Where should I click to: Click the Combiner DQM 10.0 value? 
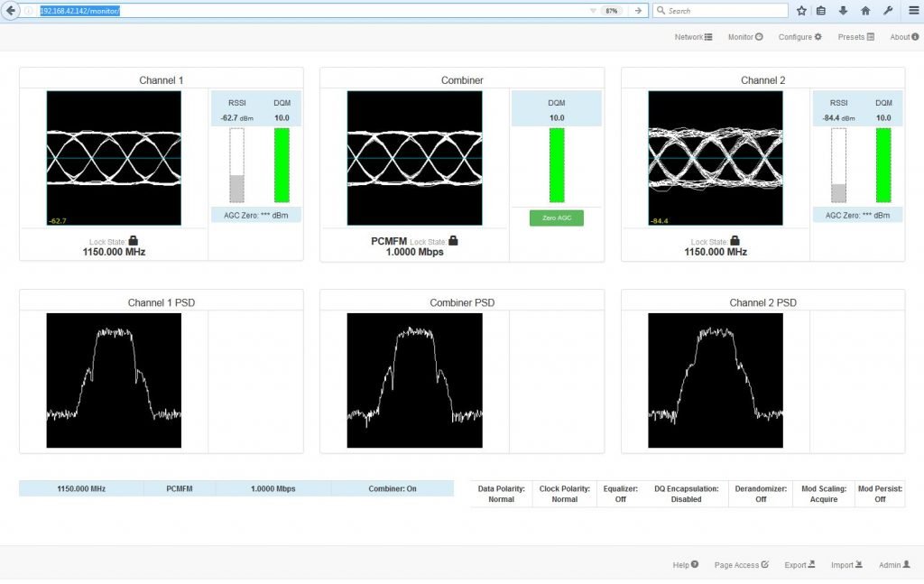point(557,118)
